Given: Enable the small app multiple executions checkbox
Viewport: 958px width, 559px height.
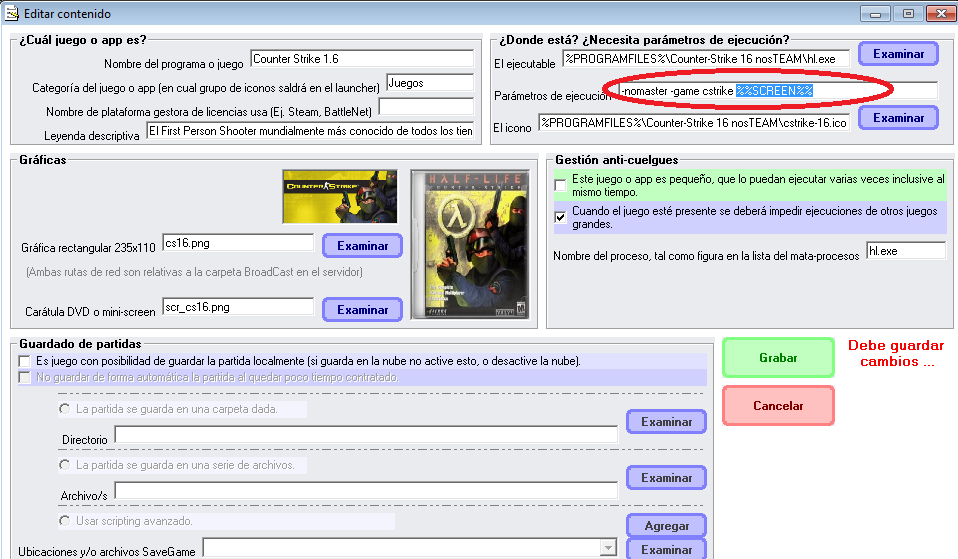Looking at the screenshot, I should click(560, 185).
